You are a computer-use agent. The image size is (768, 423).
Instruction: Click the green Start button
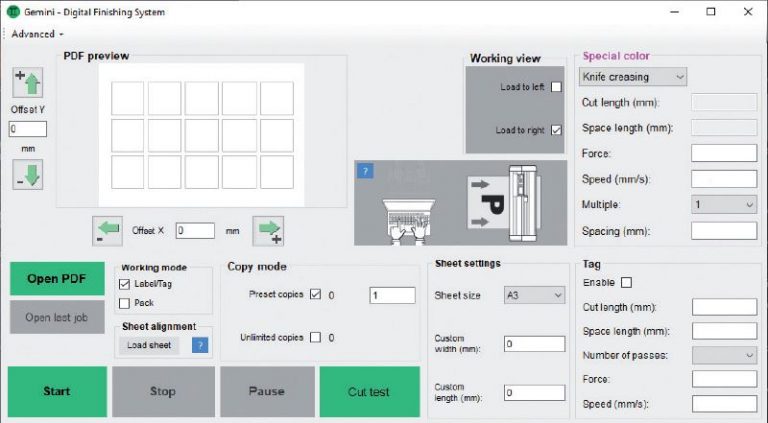click(x=57, y=391)
